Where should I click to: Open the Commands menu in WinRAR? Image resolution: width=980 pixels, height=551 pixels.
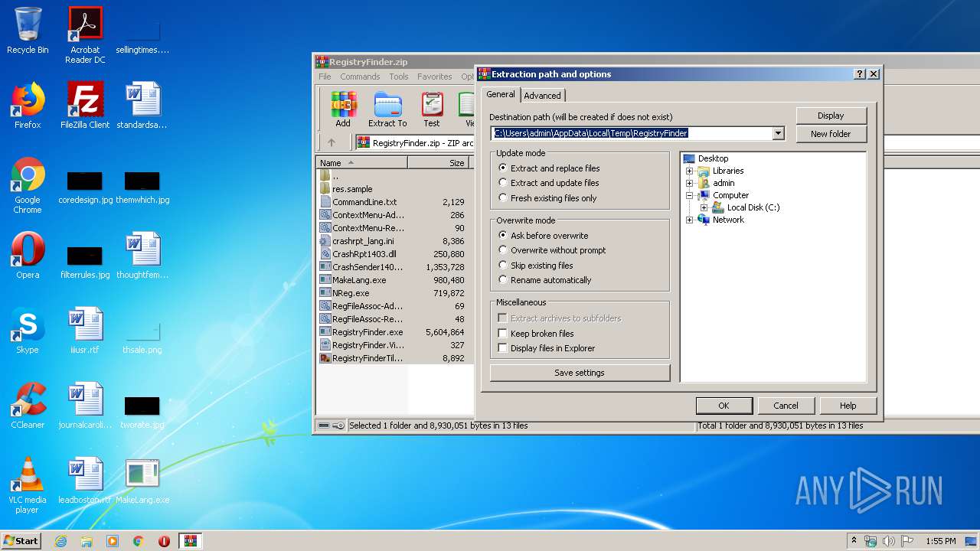360,77
